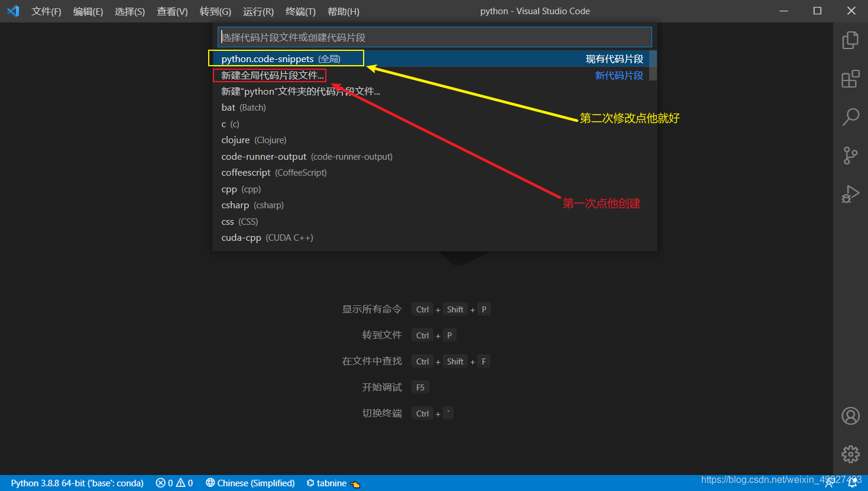Select cuda-cpp (CUDA C++) entry
This screenshot has height=491, width=868.
tap(431, 238)
